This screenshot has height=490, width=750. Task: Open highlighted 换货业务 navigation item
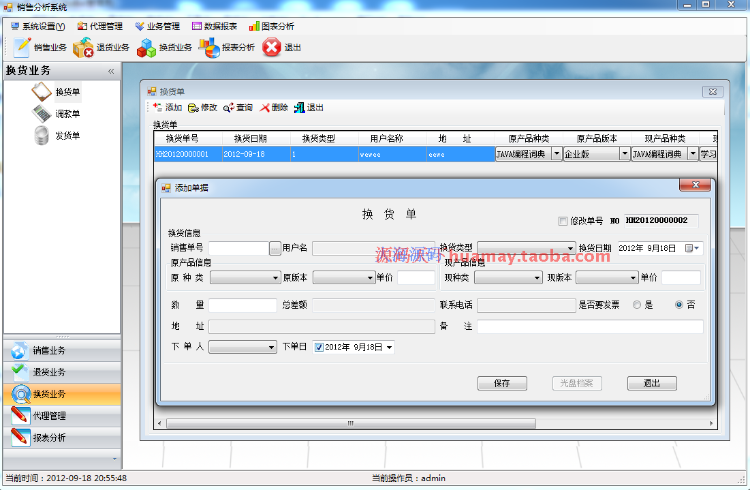(62, 394)
